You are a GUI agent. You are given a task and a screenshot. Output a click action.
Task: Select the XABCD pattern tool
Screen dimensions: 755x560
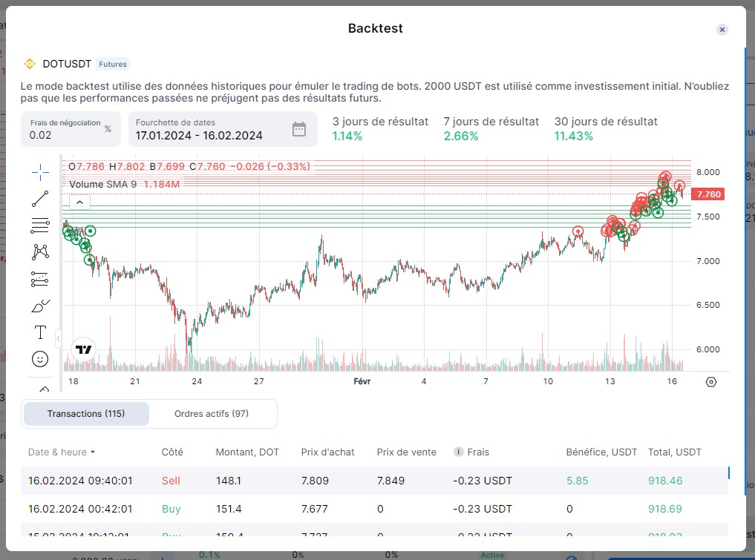(x=40, y=252)
